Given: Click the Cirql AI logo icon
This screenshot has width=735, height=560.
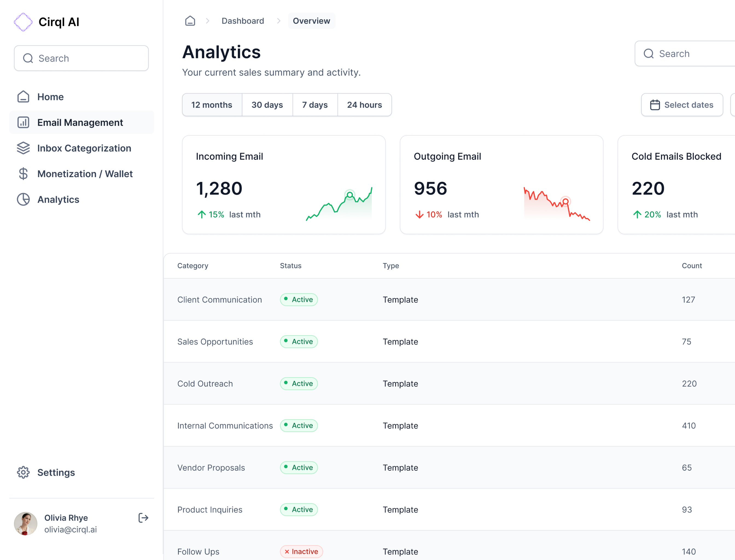Looking at the screenshot, I should click(23, 22).
